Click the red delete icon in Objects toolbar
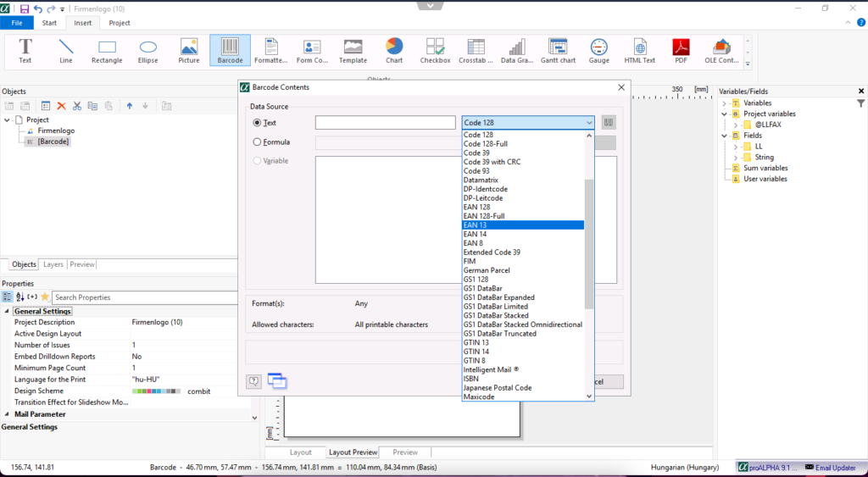The height and width of the screenshot is (477, 868). [61, 106]
